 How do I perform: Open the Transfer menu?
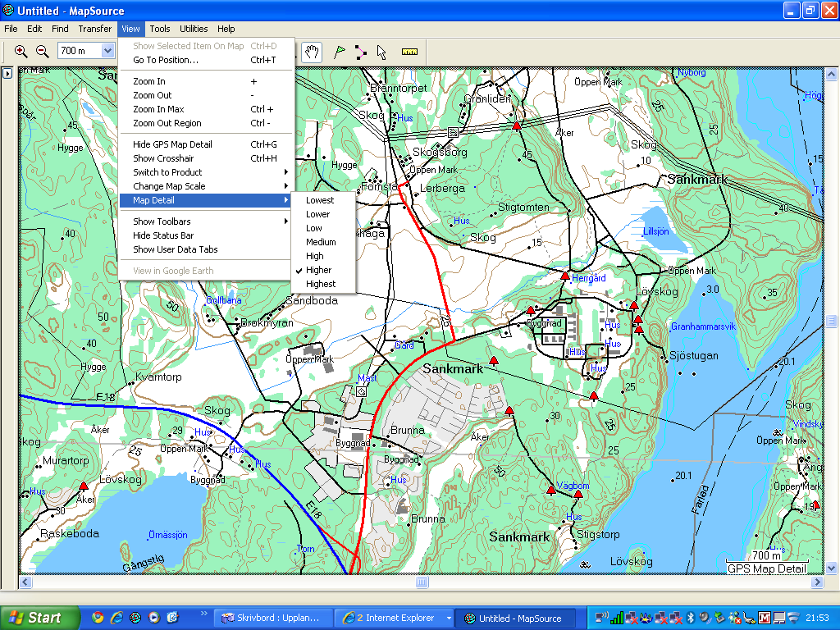pyautogui.click(x=95, y=29)
